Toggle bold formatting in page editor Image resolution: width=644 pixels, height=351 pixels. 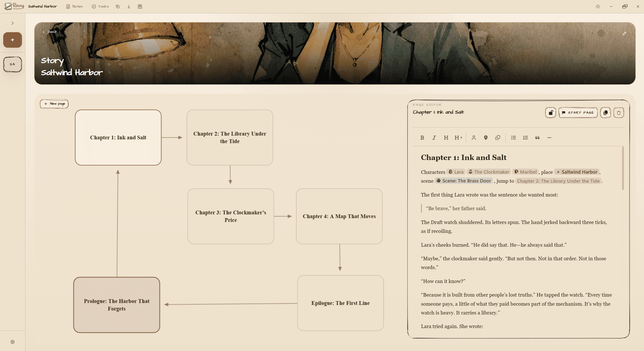422,138
